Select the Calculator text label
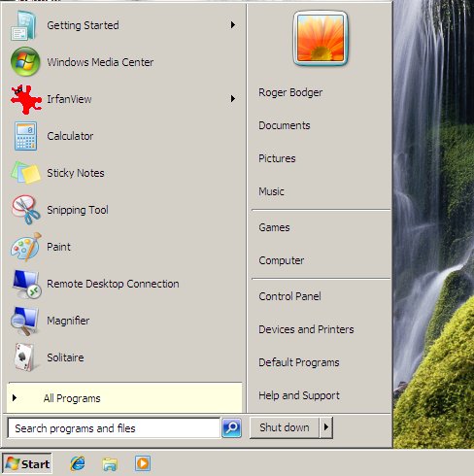 [70, 136]
